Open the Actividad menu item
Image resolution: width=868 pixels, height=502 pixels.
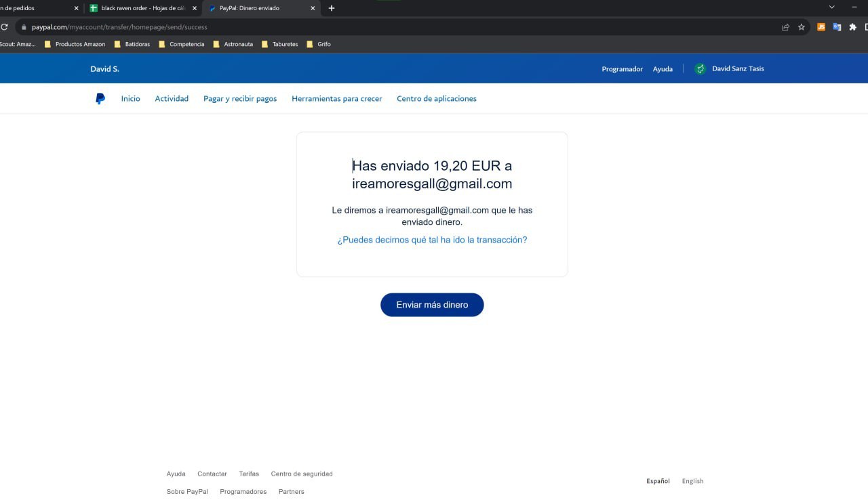click(x=172, y=99)
